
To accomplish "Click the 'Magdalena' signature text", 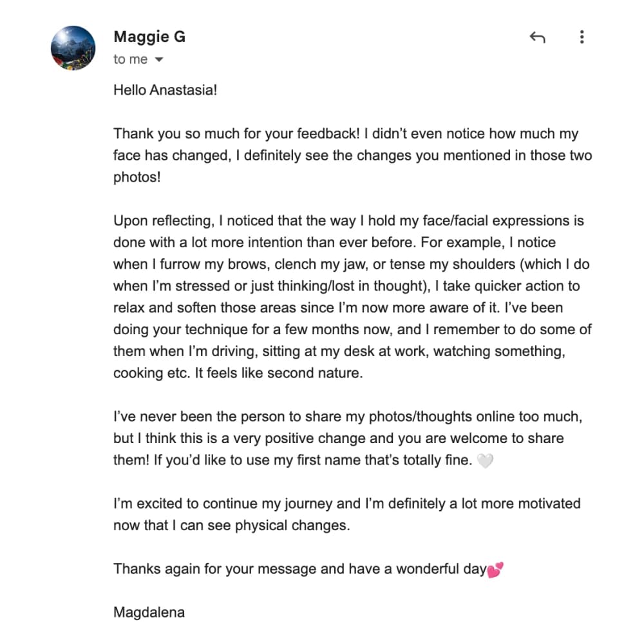I will point(149,612).
